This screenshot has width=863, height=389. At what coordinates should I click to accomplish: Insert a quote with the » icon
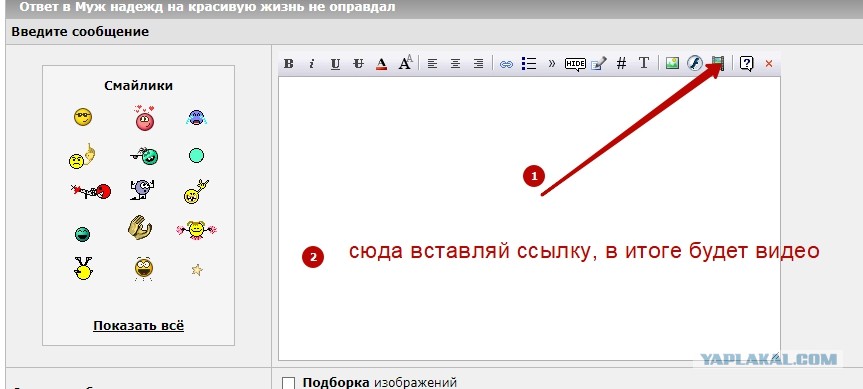(x=552, y=64)
